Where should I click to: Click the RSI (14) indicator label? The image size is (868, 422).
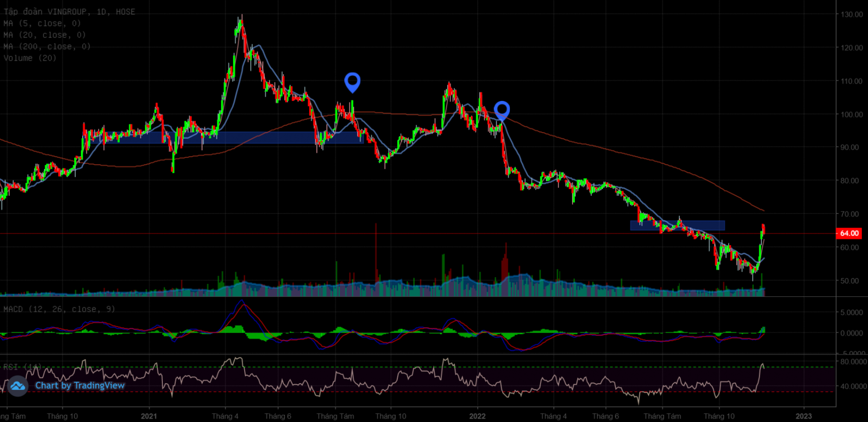pos(23,367)
